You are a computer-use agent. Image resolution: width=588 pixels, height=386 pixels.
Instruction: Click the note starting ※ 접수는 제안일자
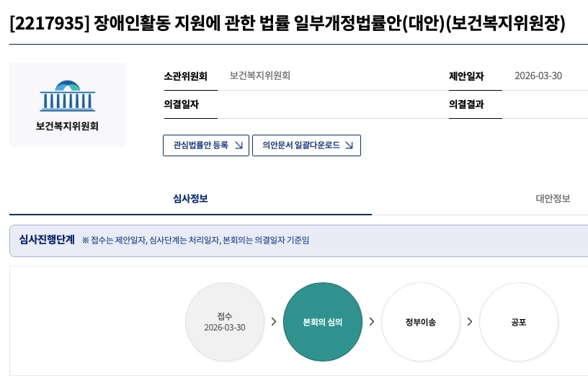tap(195, 241)
